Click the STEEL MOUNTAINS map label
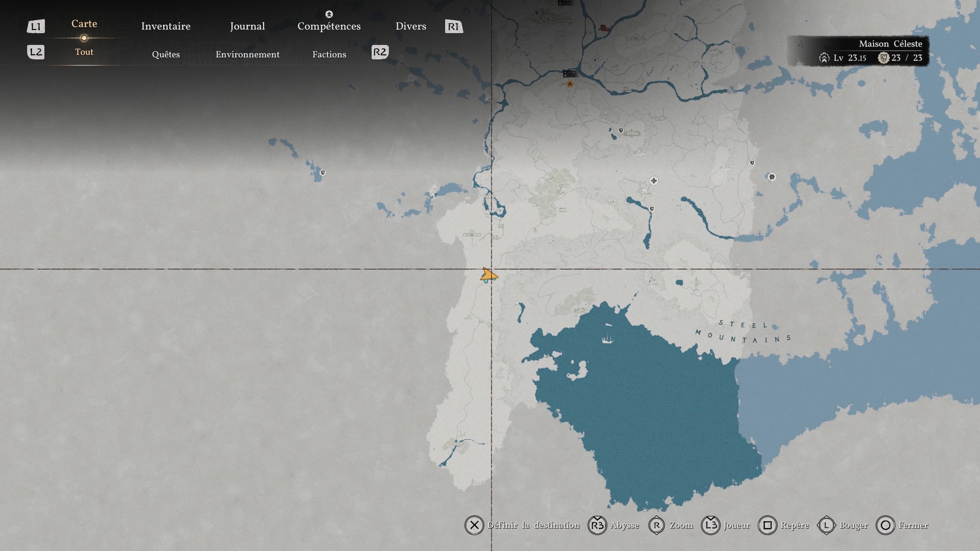Screen dimensions: 980x551 [x=743, y=332]
